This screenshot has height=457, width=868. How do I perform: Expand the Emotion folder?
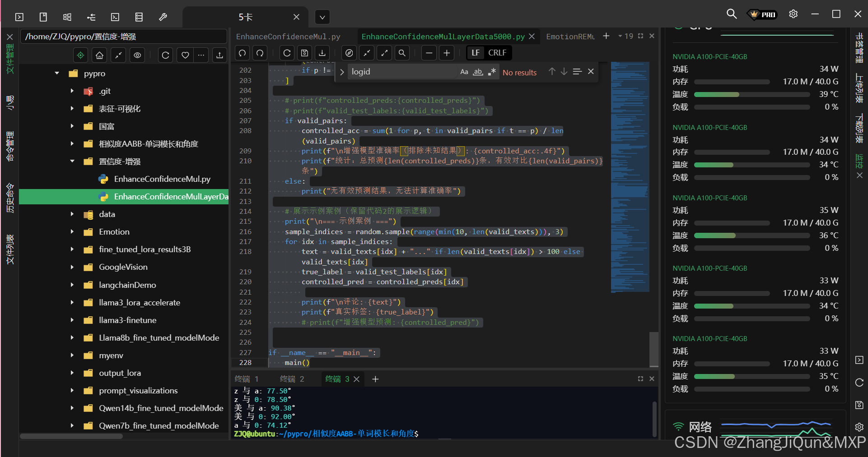click(72, 231)
